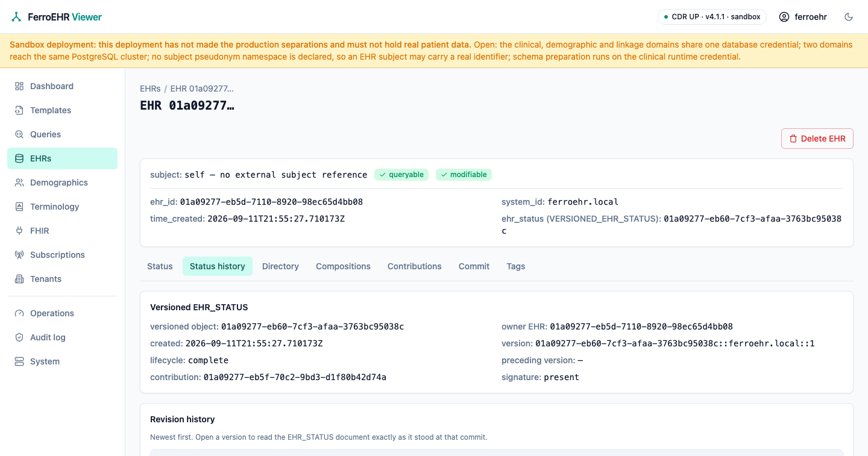Click the System server icon
Viewport: 868px width, 456px height.
click(19, 361)
